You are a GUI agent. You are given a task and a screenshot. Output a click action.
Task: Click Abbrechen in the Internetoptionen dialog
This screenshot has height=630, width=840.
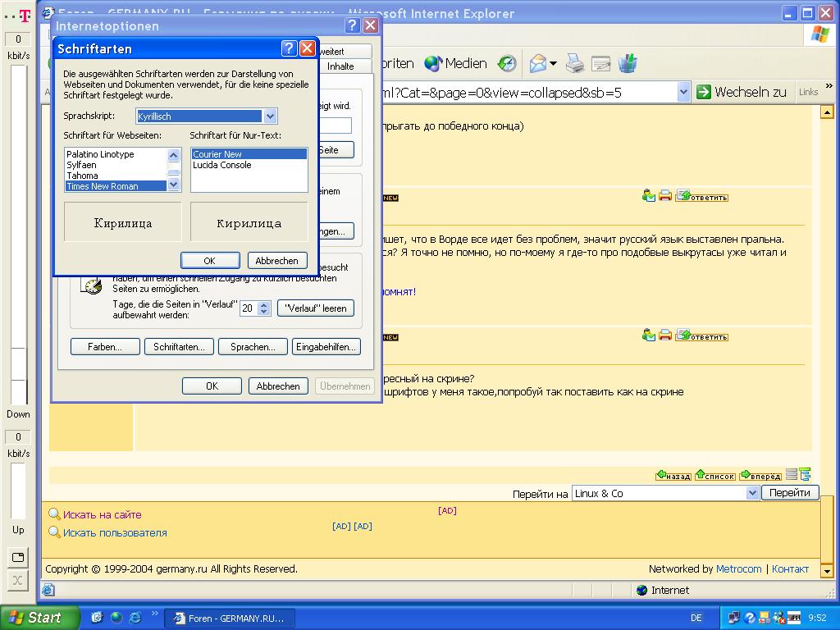278,386
